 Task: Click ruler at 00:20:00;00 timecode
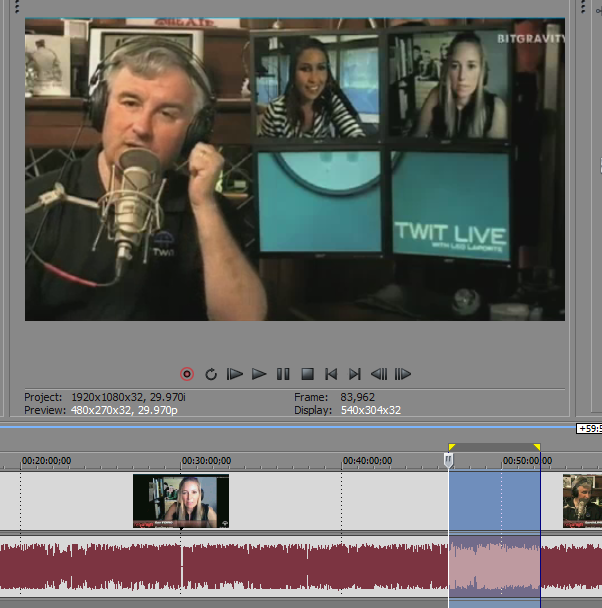point(46,461)
